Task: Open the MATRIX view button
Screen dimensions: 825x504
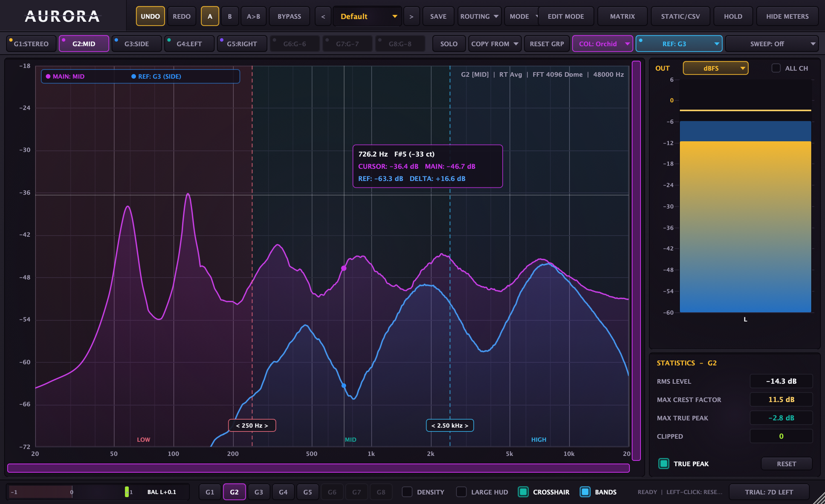Action: pyautogui.click(x=622, y=16)
